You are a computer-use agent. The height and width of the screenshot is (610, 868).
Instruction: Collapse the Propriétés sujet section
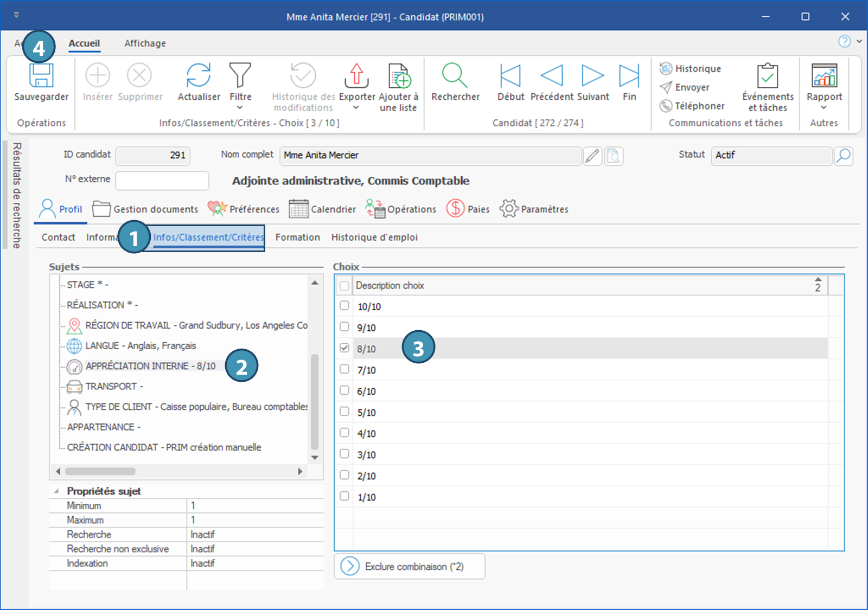tap(56, 491)
